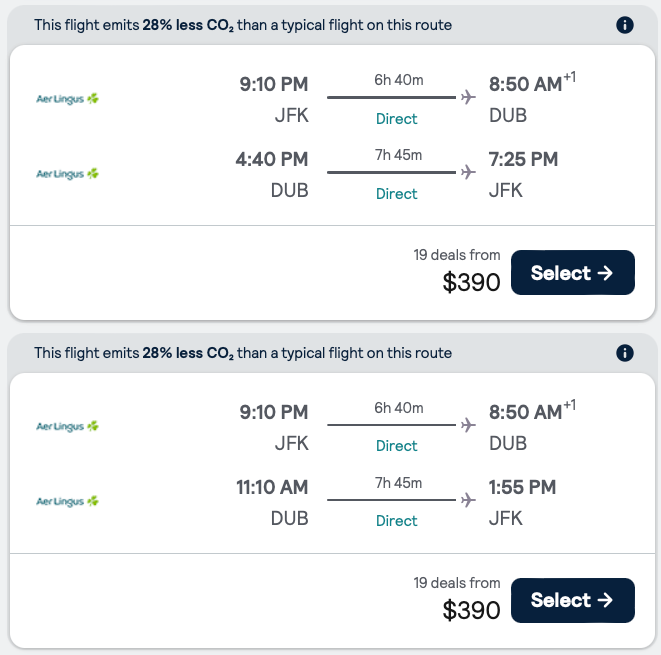Image resolution: width=661 pixels, height=655 pixels.
Task: Click the Direct label on the 4:40 PM flight
Action: 397,194
